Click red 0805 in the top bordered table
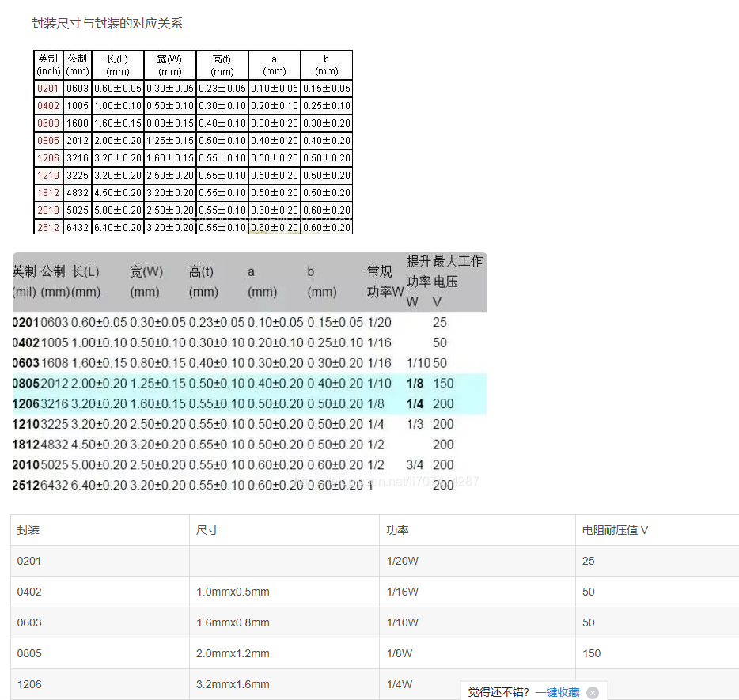The image size is (739, 700). [x=48, y=140]
